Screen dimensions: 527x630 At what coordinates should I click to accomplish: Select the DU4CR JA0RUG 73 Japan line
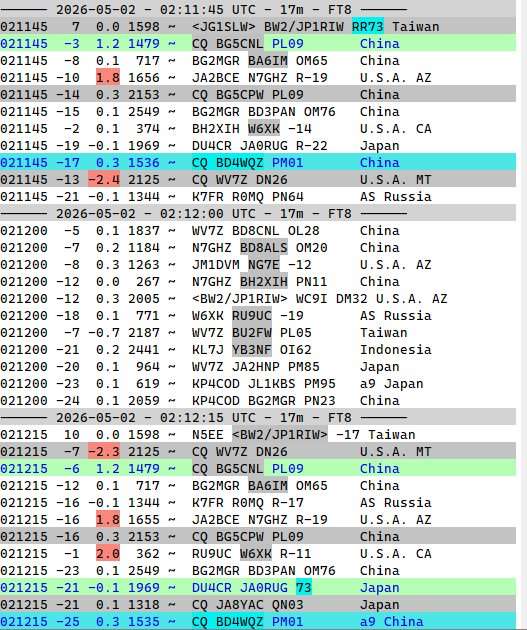(x=258, y=588)
